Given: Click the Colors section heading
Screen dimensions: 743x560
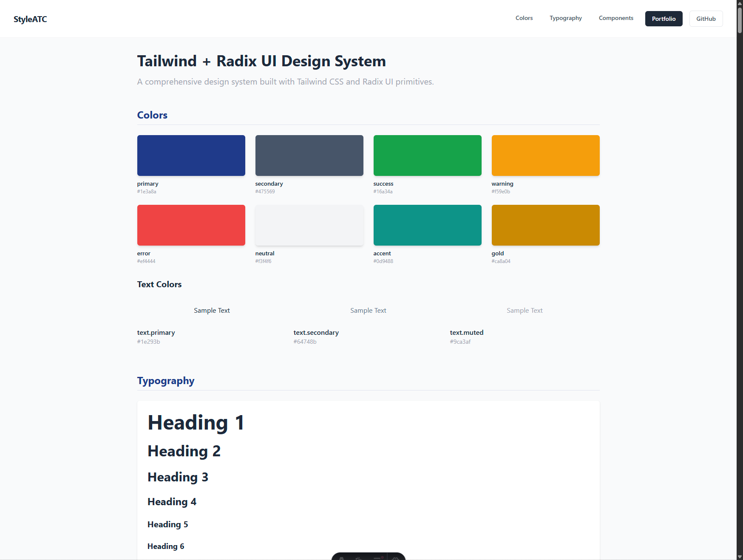Looking at the screenshot, I should [152, 115].
